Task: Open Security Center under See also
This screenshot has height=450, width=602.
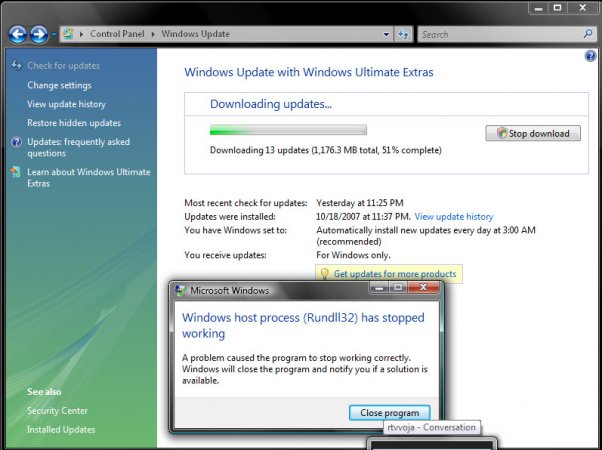Action: point(57,410)
